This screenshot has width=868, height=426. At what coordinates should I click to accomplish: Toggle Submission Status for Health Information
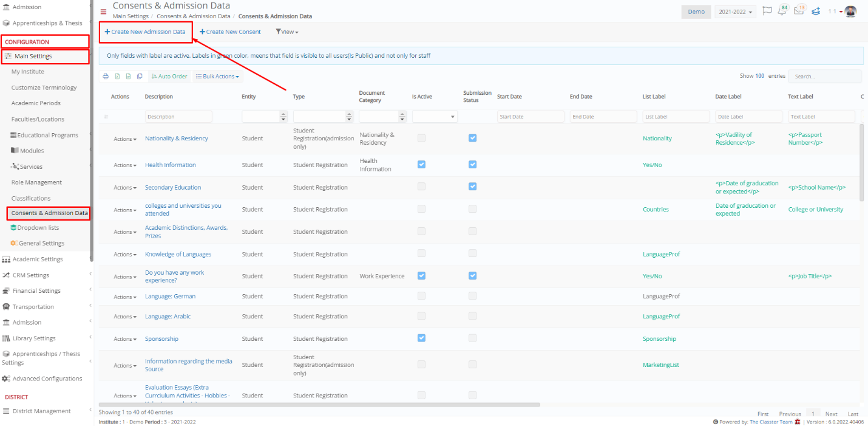pos(472,165)
